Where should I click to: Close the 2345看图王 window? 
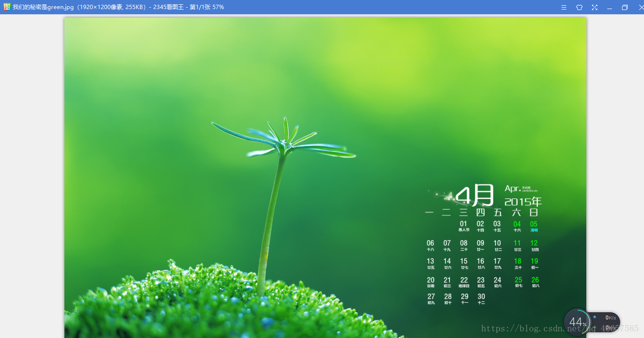coord(641,7)
